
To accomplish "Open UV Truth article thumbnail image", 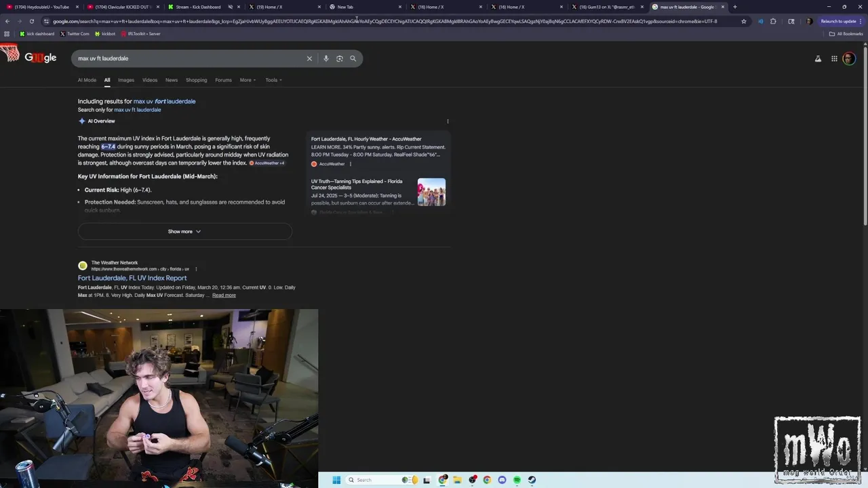I will [x=431, y=192].
